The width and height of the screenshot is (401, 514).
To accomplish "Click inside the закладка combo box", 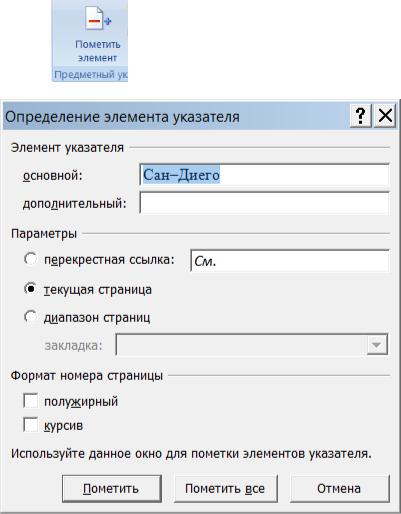I will (x=252, y=345).
